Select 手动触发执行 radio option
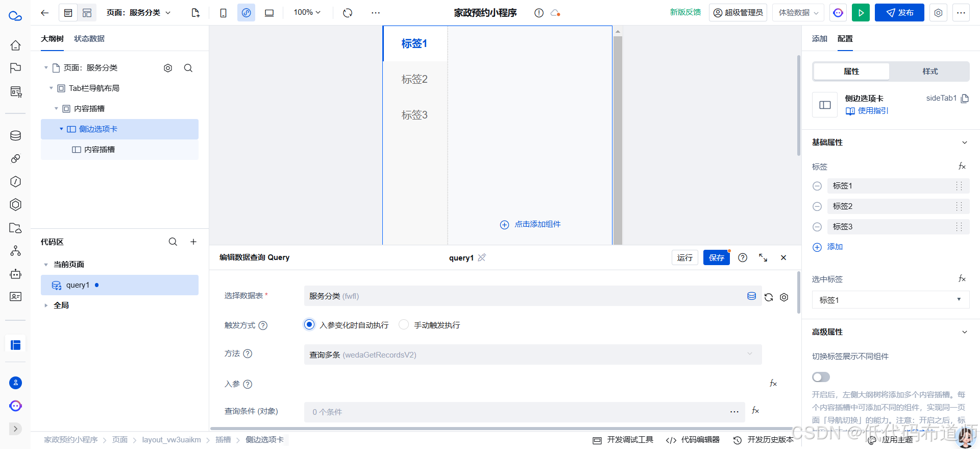Viewport: 980px width, 449px height. (404, 324)
